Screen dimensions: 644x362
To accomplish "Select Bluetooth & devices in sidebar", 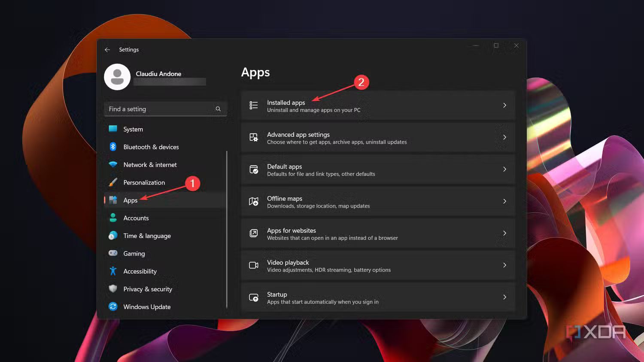I will pos(151,147).
